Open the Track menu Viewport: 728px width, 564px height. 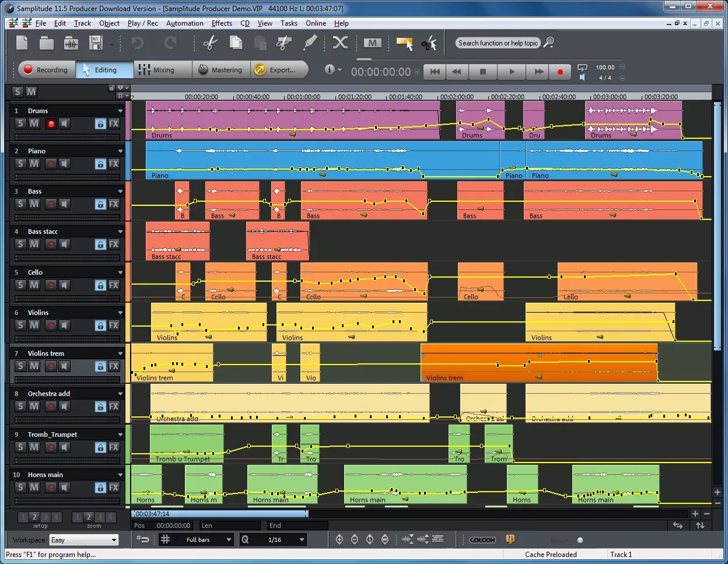[x=82, y=23]
